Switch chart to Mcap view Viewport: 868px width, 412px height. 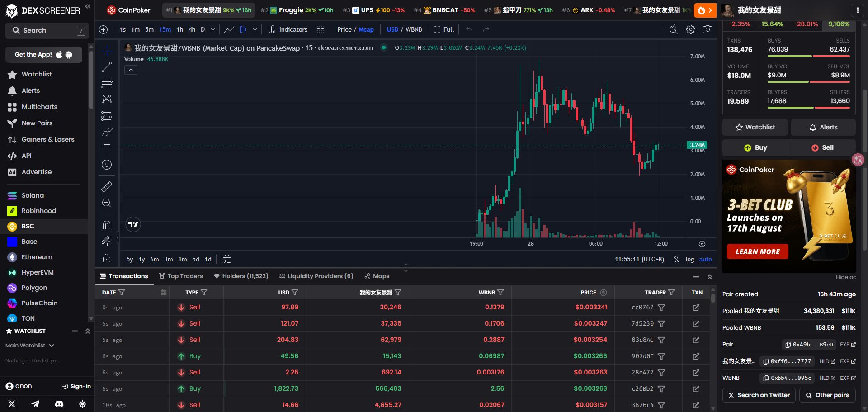click(x=366, y=29)
